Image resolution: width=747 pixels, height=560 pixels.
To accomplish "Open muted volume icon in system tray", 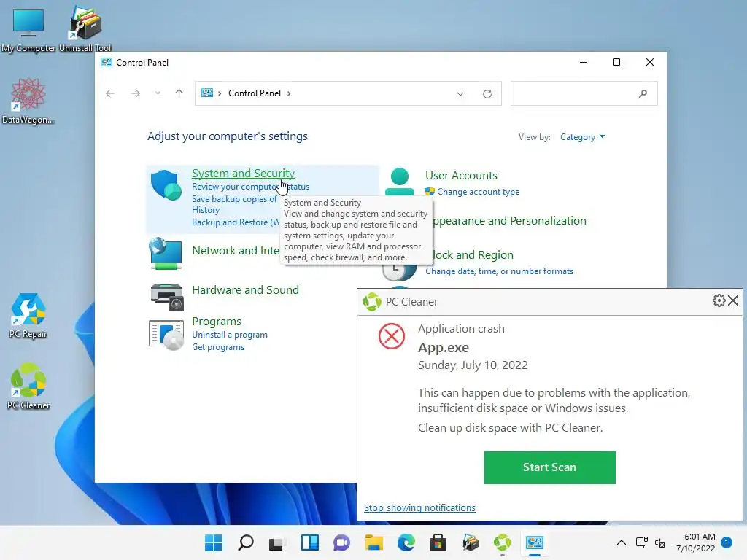I will [659, 542].
